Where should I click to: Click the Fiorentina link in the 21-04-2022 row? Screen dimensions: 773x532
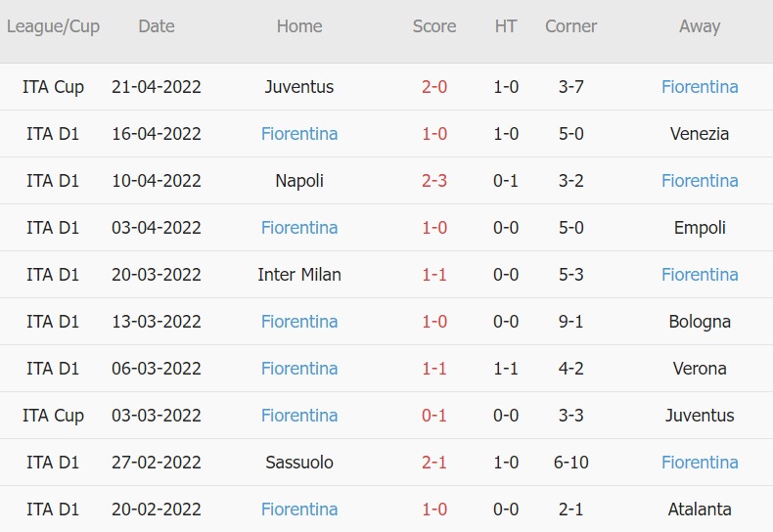700,87
